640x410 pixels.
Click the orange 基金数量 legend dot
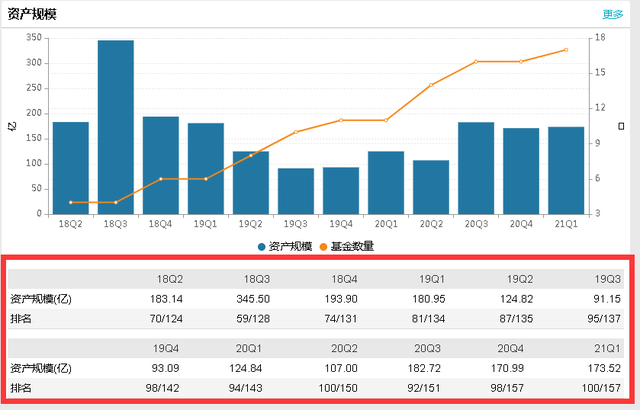point(323,247)
